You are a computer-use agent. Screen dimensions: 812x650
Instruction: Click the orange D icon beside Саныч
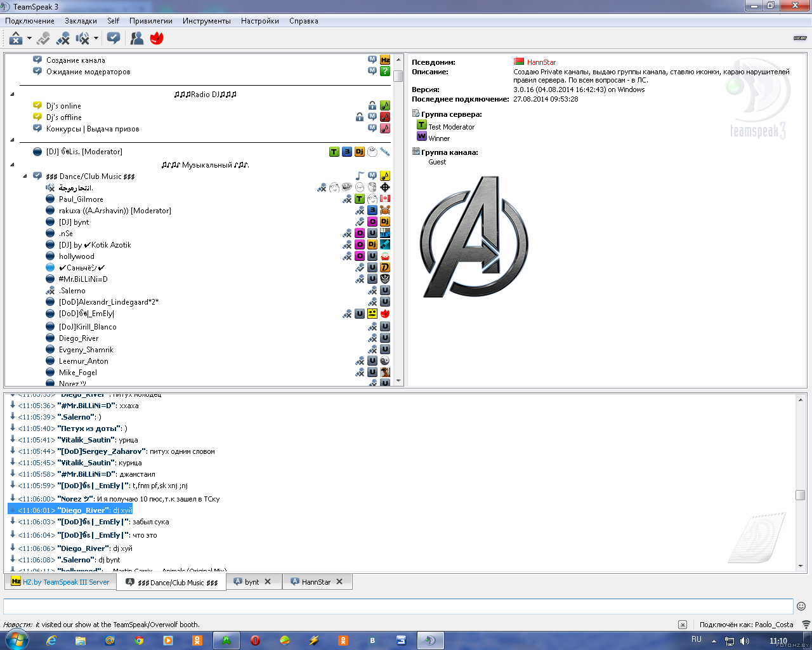(x=385, y=267)
